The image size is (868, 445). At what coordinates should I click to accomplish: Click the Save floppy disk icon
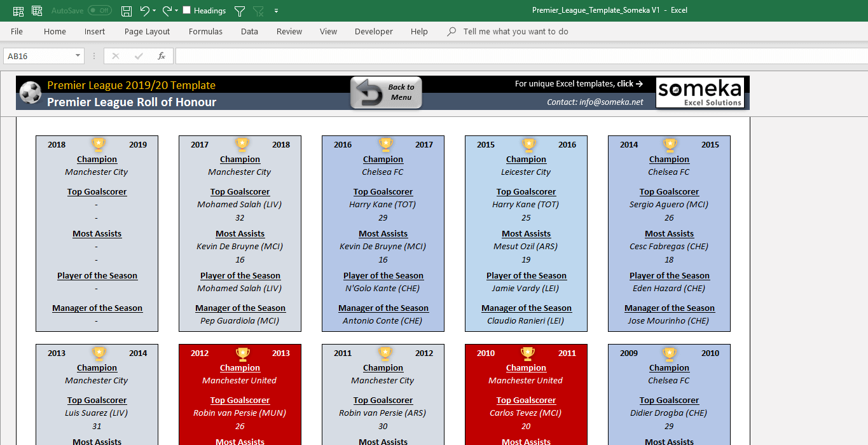(x=127, y=11)
